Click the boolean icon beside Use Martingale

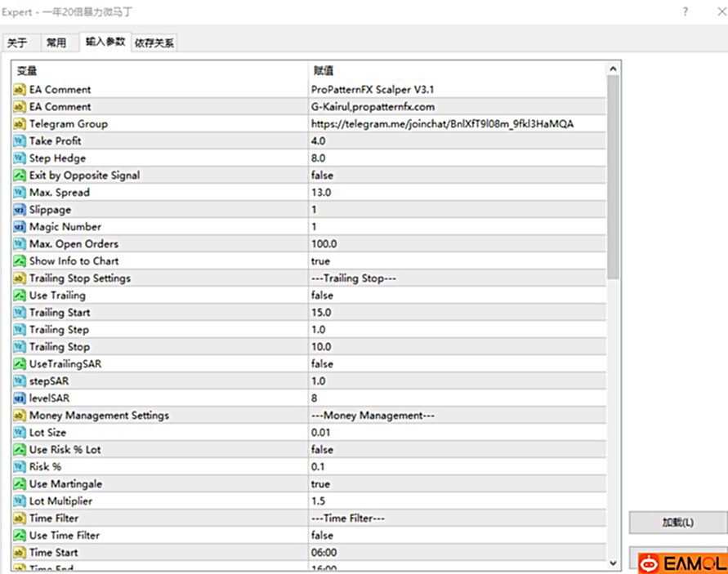coord(20,484)
